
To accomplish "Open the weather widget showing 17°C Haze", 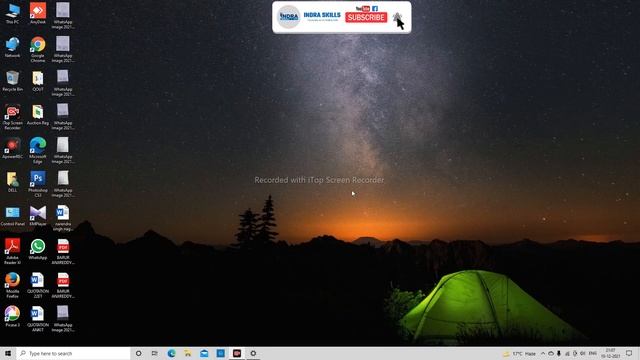I will [x=520, y=353].
